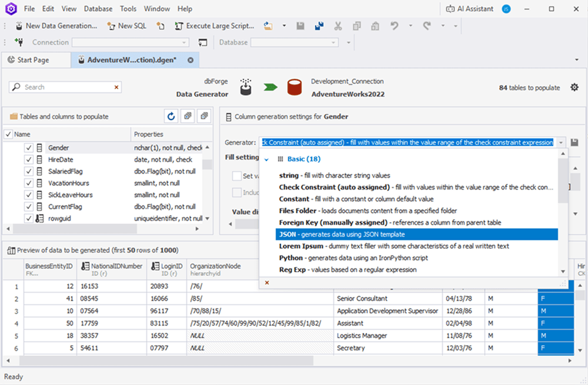Click the red X at dropdown list bottom
588x385 pixels.
267,283
